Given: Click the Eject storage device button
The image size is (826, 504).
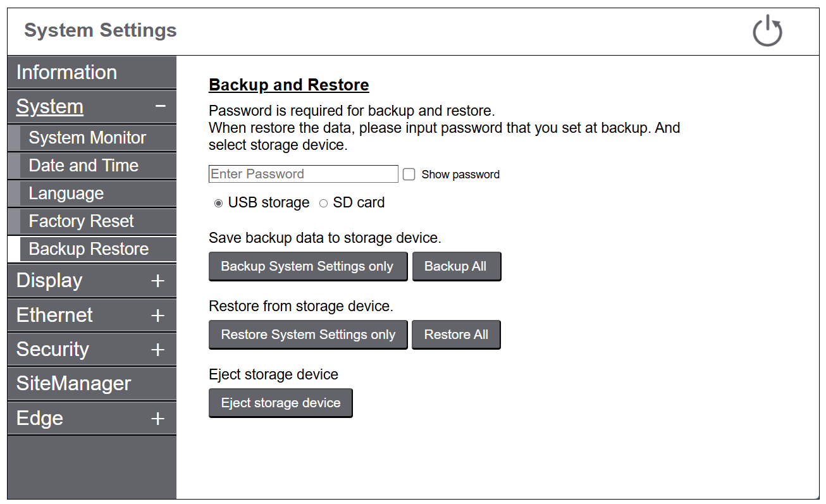Looking at the screenshot, I should [x=280, y=403].
